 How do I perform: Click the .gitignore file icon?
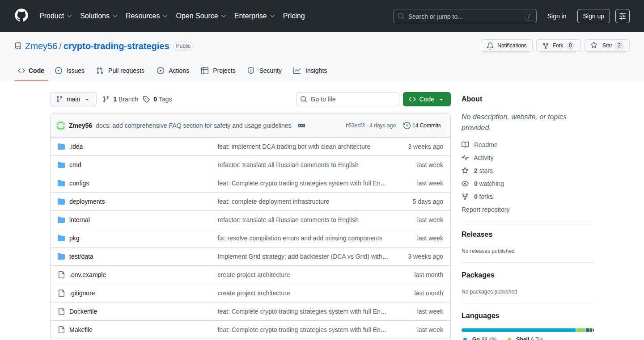pos(61,293)
